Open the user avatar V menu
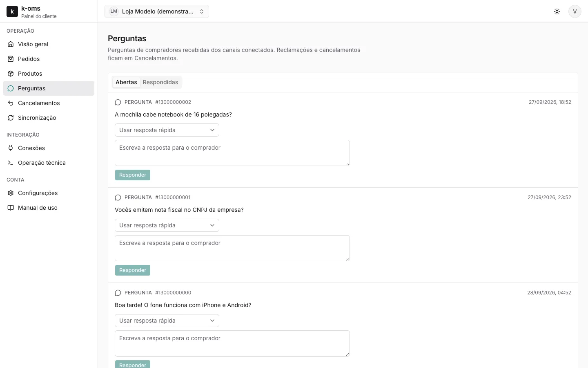Image resolution: width=588 pixels, height=368 pixels. tap(575, 11)
